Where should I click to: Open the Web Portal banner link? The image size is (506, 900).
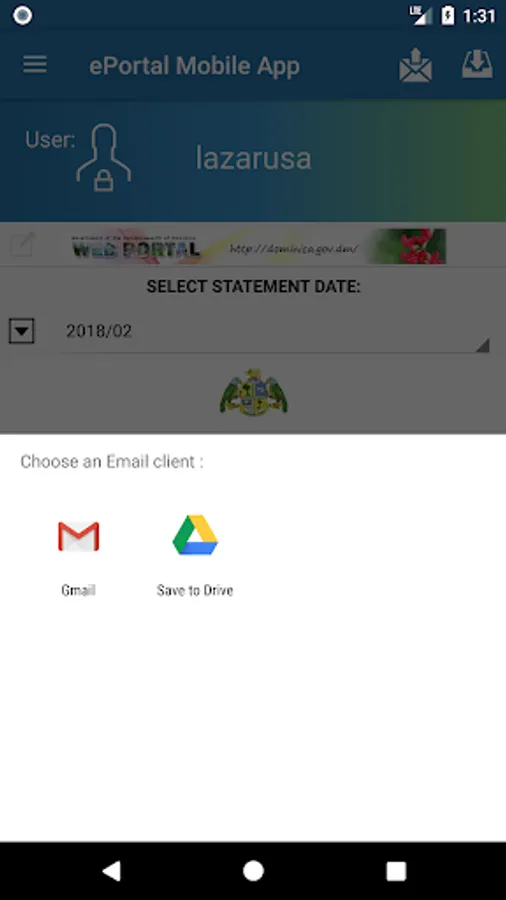258,246
